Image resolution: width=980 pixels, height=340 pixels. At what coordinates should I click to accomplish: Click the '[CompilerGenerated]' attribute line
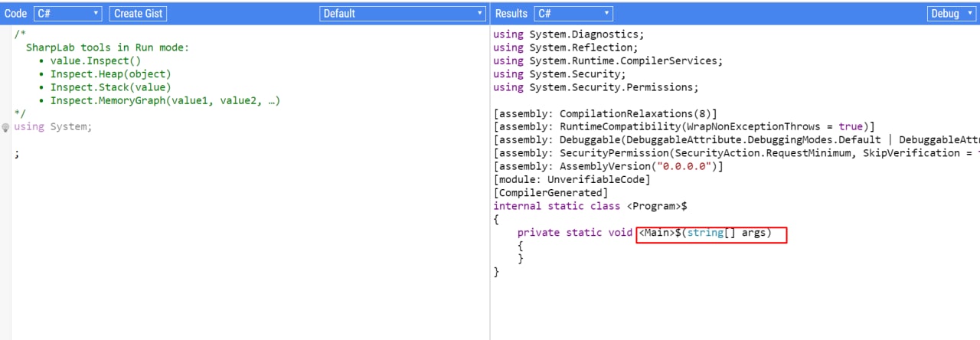pos(550,193)
